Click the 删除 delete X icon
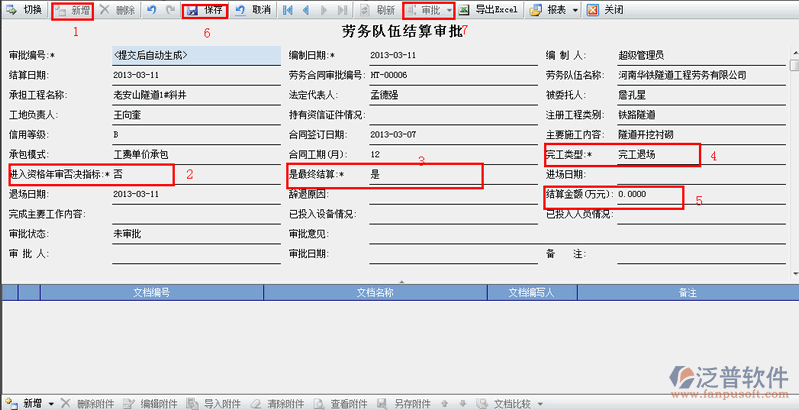Screen dimensions: 799x410 [x=104, y=10]
